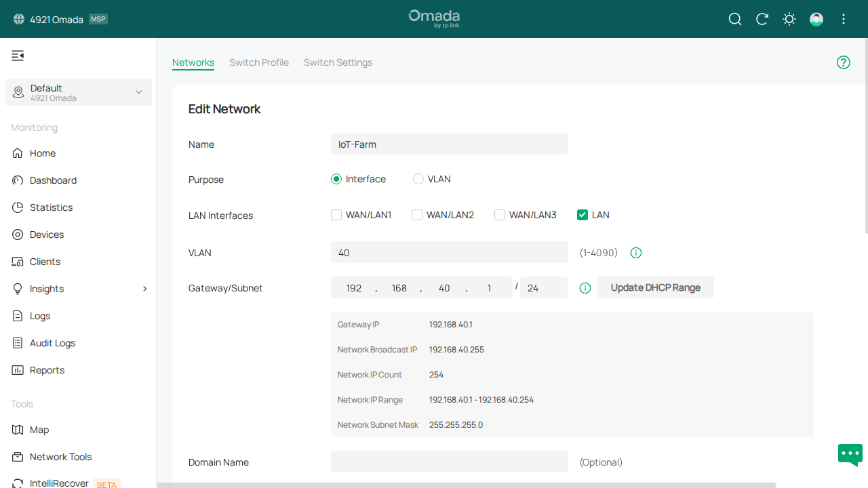Open the user account avatar
Image resolution: width=868 pixels, height=488 pixels.
[816, 19]
